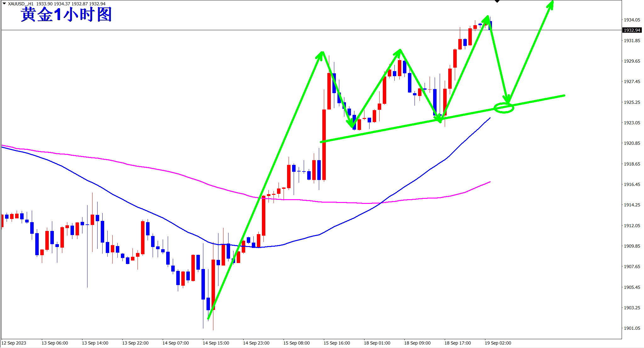Click the tip of the final upward green arrow
644x348 pixels.
(552, 3)
